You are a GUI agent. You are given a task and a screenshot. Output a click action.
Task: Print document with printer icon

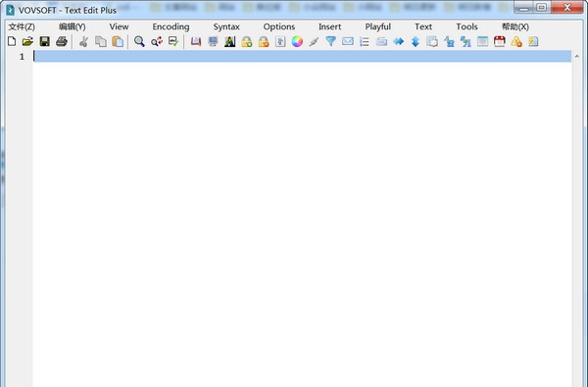[62, 41]
